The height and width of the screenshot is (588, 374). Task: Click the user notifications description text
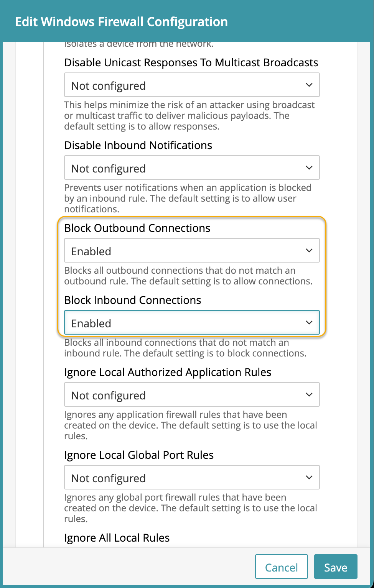(x=188, y=198)
